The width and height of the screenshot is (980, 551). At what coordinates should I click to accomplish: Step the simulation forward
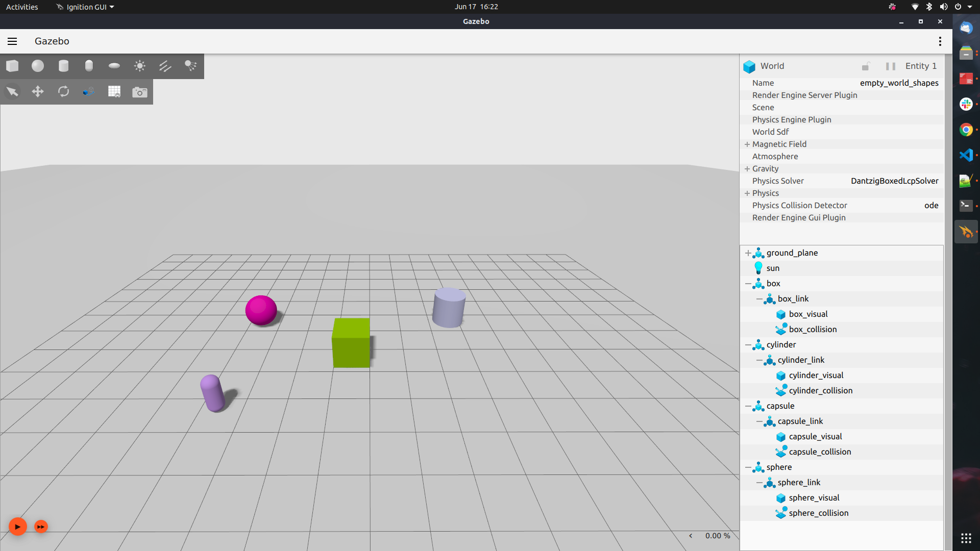(40, 526)
